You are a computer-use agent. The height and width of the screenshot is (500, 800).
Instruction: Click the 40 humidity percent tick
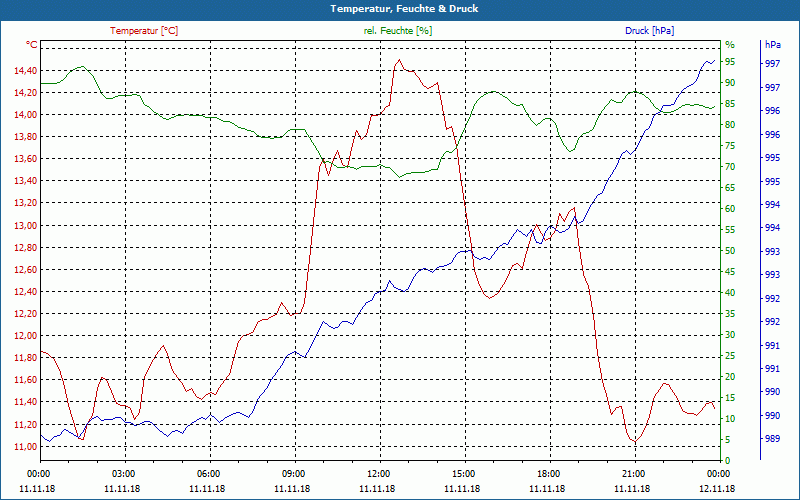click(730, 293)
